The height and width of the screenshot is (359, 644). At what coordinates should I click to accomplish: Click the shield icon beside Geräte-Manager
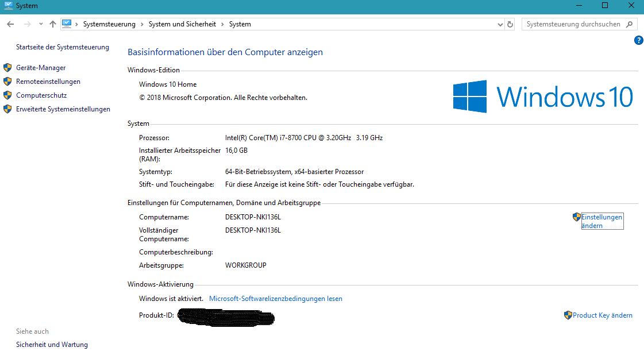(x=7, y=68)
